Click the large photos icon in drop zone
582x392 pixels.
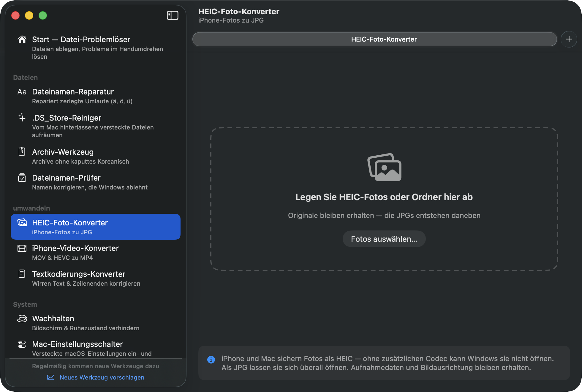(x=384, y=167)
